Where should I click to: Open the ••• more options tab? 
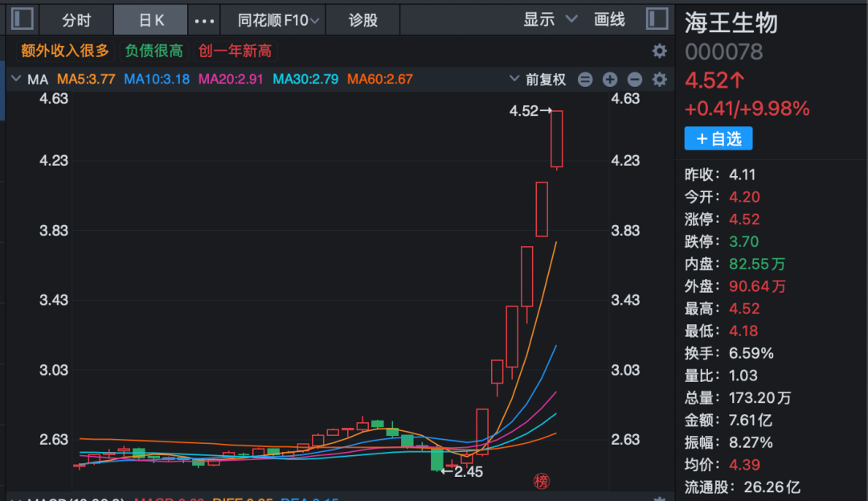203,18
